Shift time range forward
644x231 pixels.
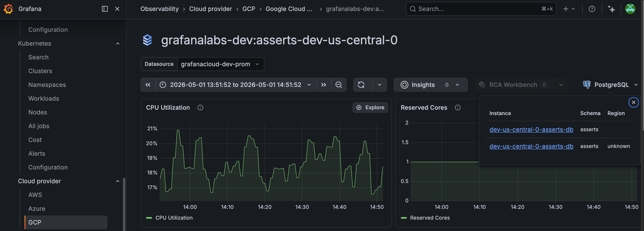pyautogui.click(x=324, y=85)
